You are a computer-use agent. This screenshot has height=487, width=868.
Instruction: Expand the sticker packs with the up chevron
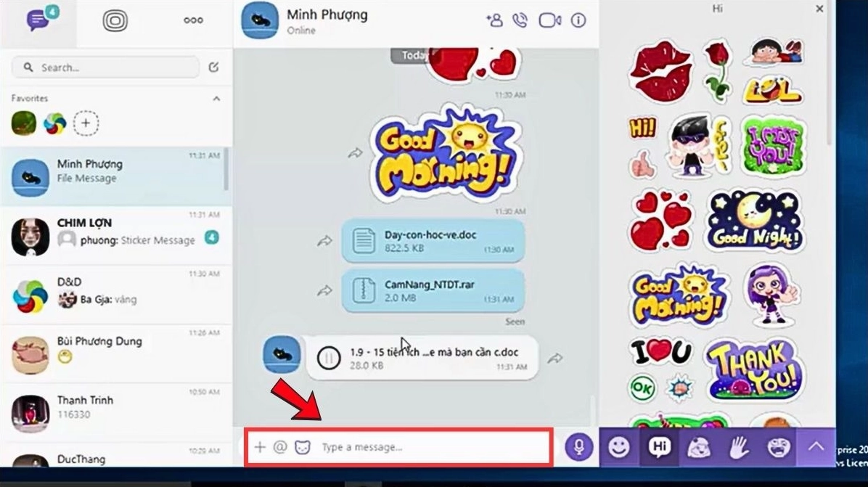click(x=817, y=446)
